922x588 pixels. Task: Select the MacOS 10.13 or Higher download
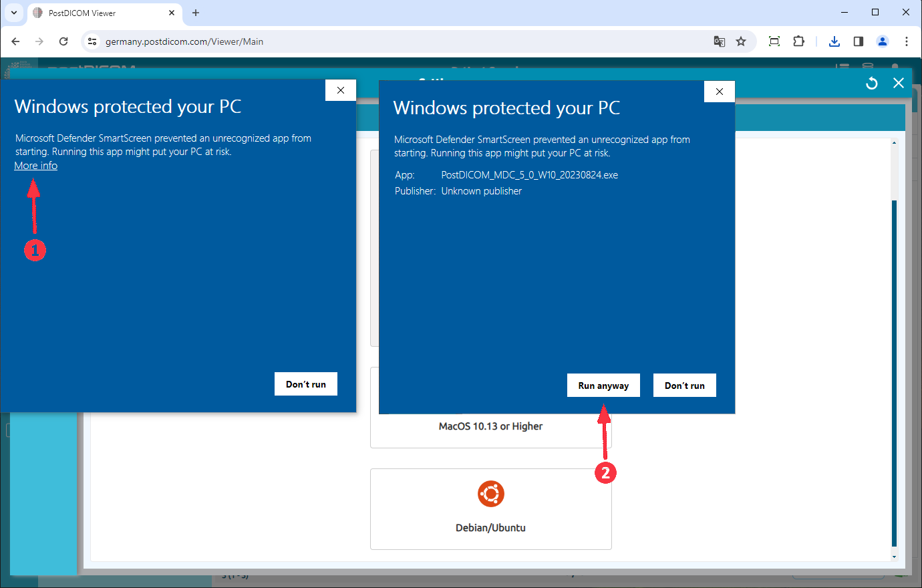pos(491,426)
